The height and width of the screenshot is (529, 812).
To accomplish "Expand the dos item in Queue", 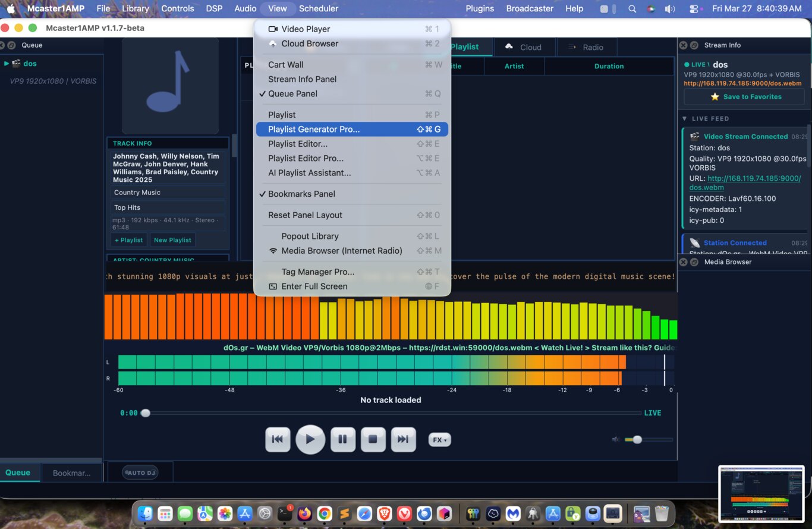I will (6, 64).
